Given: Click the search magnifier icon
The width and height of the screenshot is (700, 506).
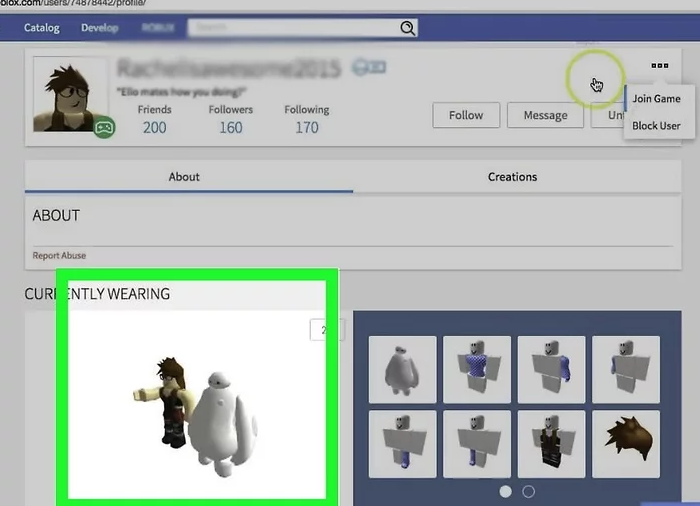Looking at the screenshot, I should pos(407,28).
